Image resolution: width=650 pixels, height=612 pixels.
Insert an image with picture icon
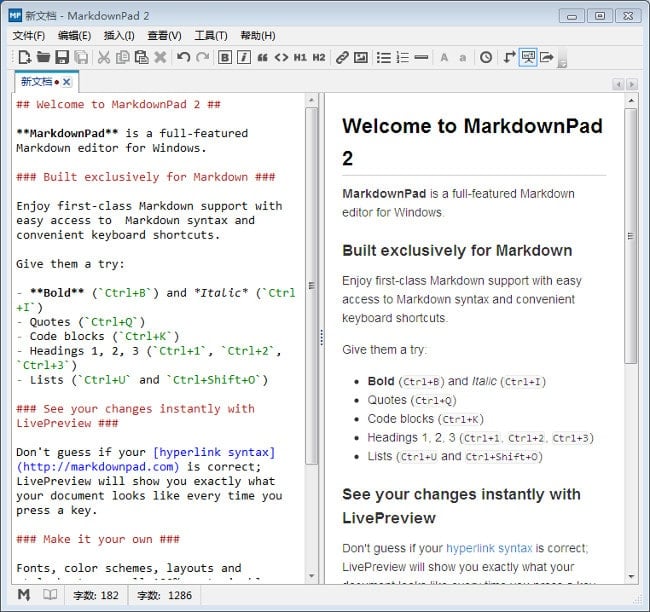point(361,57)
